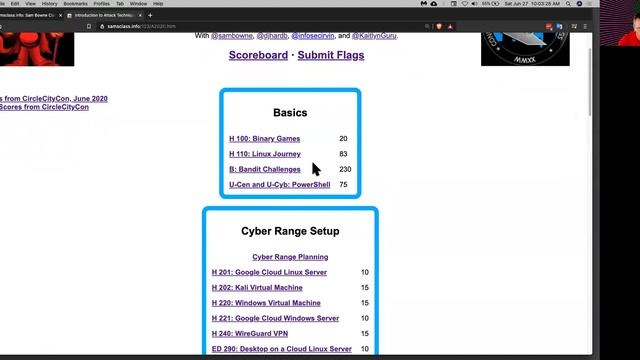The height and width of the screenshot is (360, 640).
Task: Open H 100: Binary Games link
Action: coord(264,139)
